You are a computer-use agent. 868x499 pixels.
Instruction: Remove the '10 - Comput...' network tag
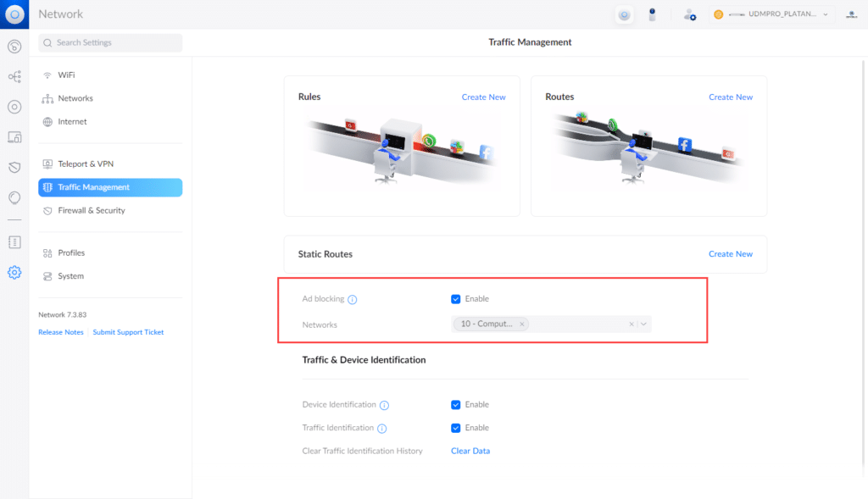(x=522, y=324)
